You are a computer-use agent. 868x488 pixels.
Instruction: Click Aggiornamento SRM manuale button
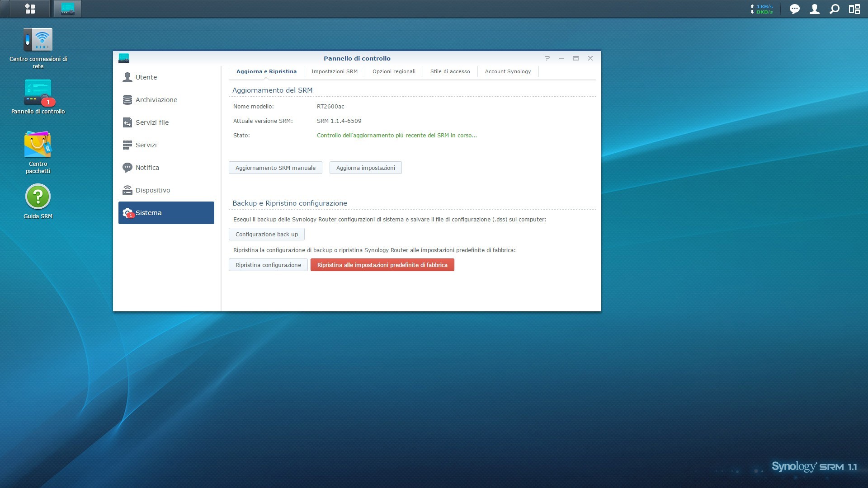tap(275, 168)
